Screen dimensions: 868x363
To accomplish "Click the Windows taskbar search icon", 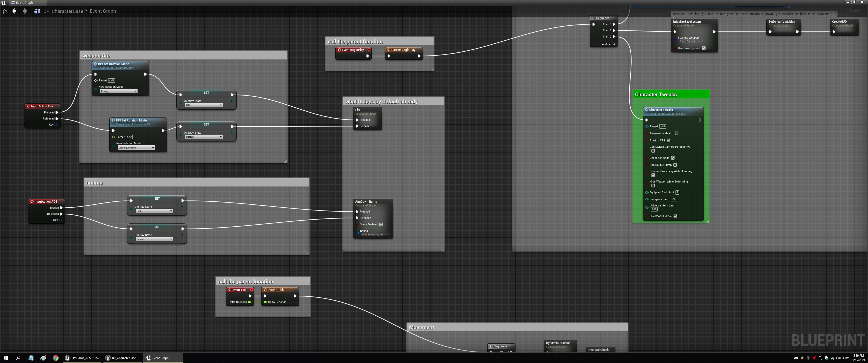I will point(18,358).
